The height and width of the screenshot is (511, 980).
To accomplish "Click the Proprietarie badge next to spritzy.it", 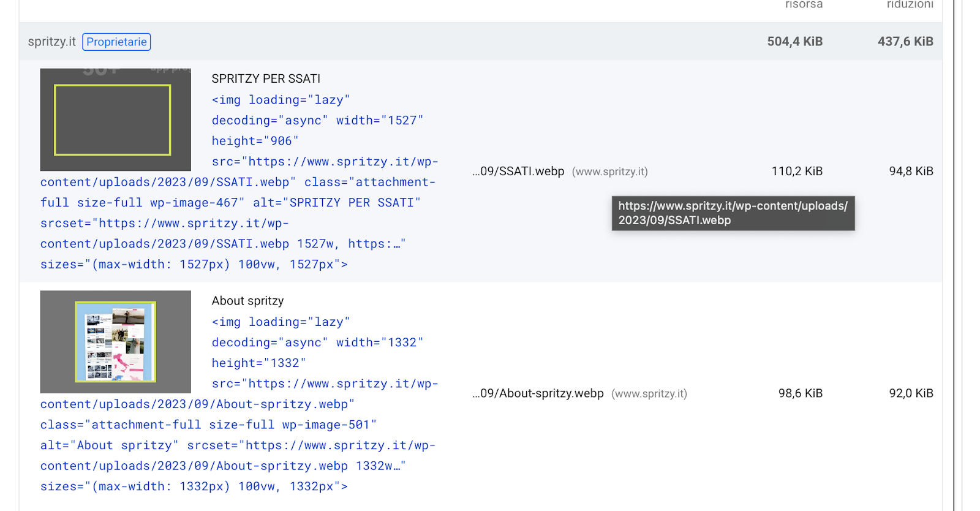I will click(116, 42).
